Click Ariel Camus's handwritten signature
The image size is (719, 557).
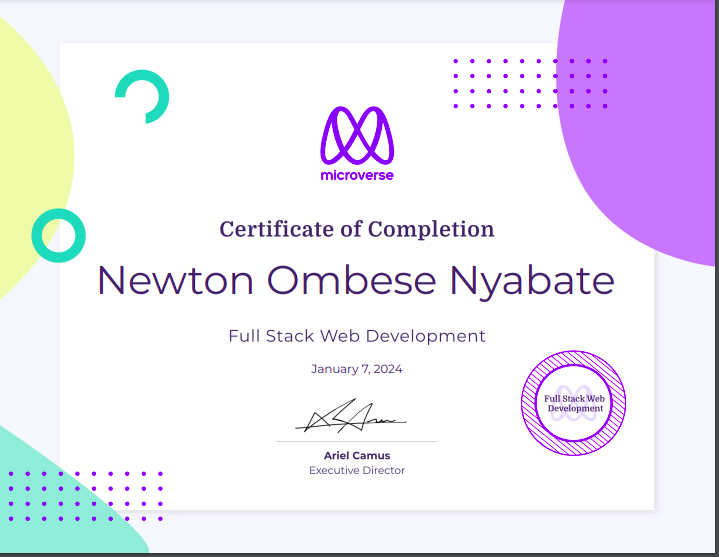click(351, 416)
